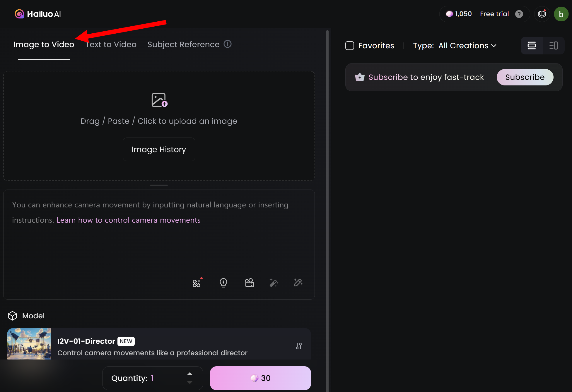Open model settings sliders icon
This screenshot has height=392, width=572.
299,346
